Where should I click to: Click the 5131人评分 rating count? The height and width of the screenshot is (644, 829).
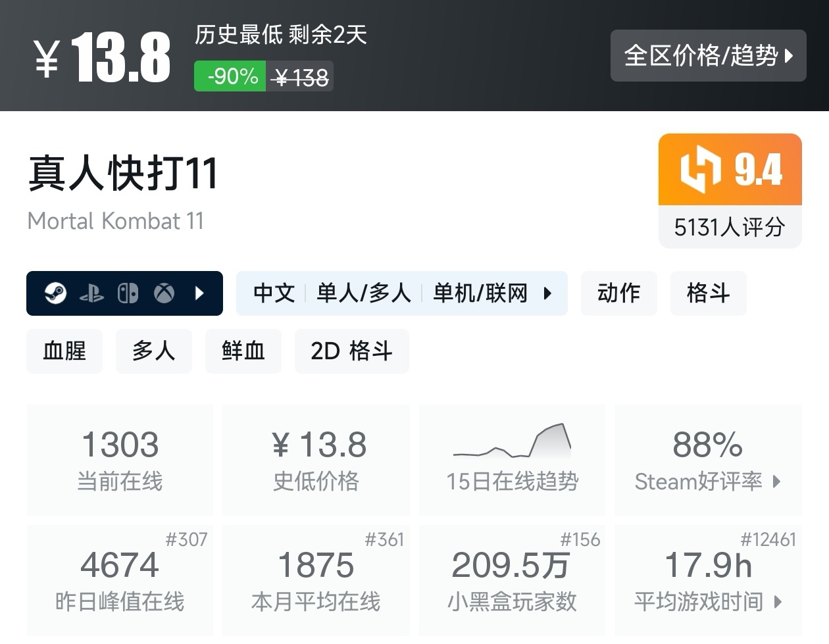point(730,228)
